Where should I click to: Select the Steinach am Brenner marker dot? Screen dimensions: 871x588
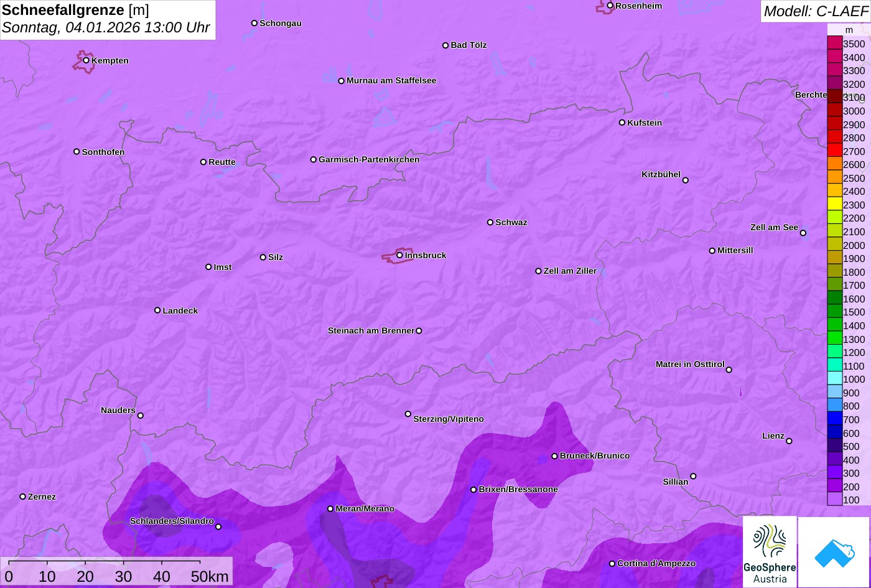click(x=419, y=331)
